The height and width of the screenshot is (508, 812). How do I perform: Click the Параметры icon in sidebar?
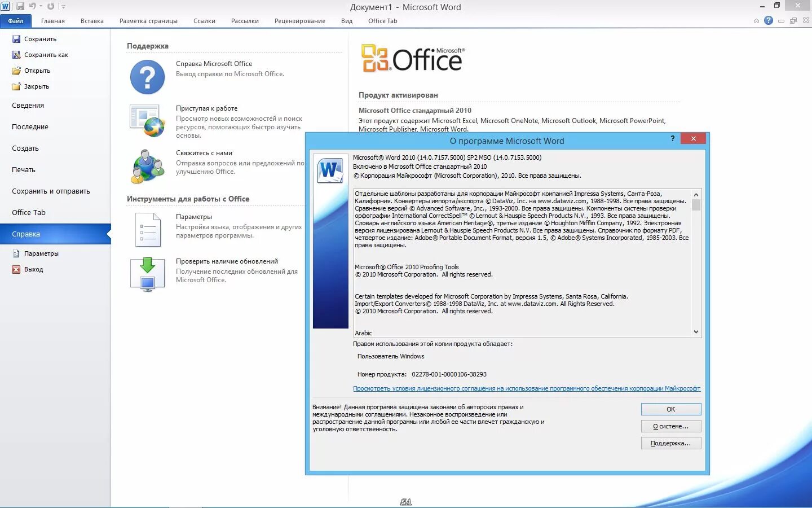(x=16, y=253)
